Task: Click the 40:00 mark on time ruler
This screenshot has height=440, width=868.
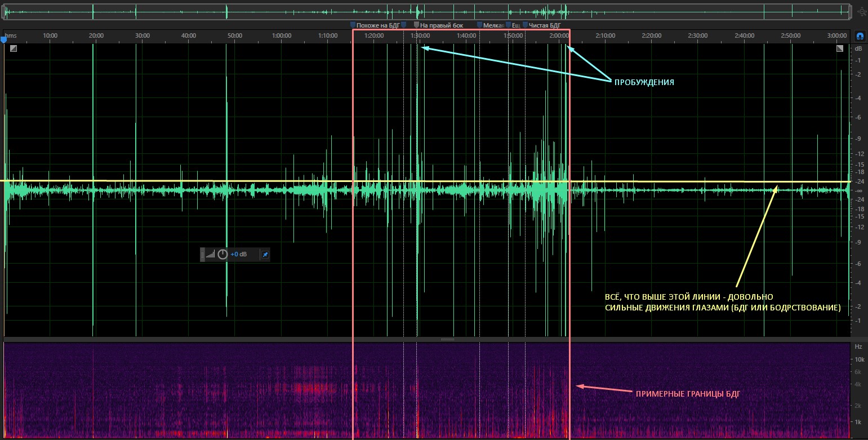Action: (x=189, y=35)
